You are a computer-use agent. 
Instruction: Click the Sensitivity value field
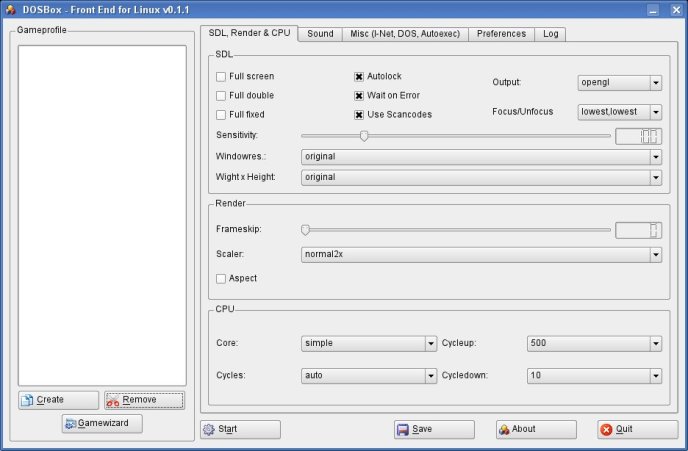click(x=638, y=136)
